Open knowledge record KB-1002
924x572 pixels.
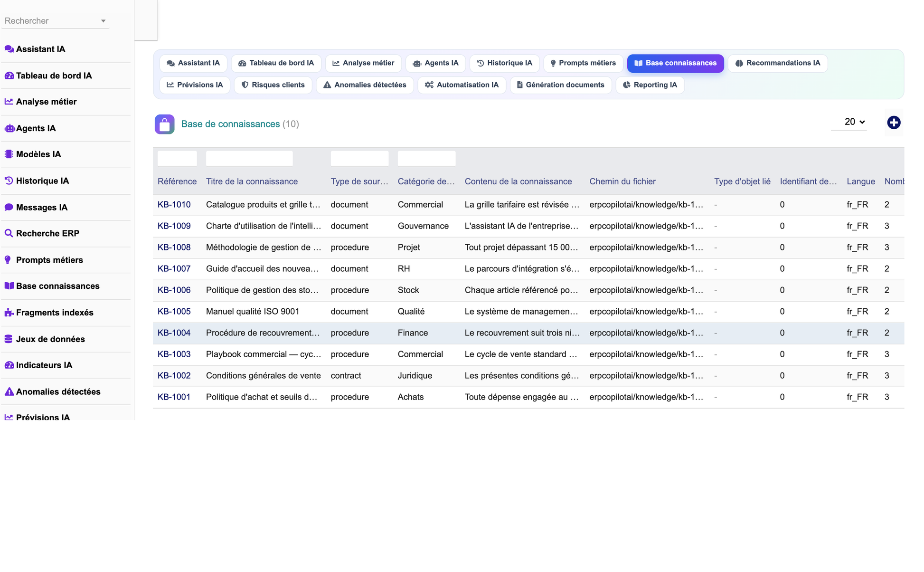(174, 376)
